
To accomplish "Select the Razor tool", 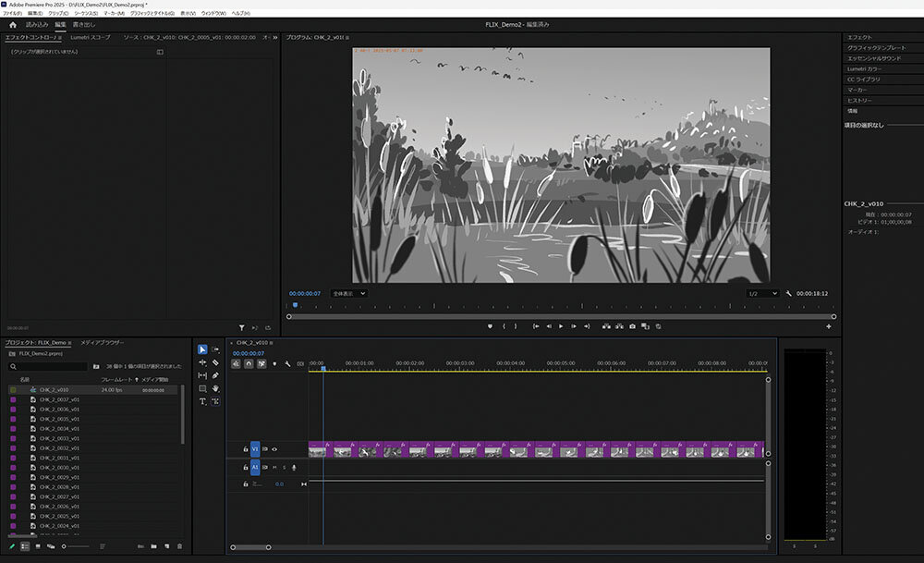I will (215, 362).
